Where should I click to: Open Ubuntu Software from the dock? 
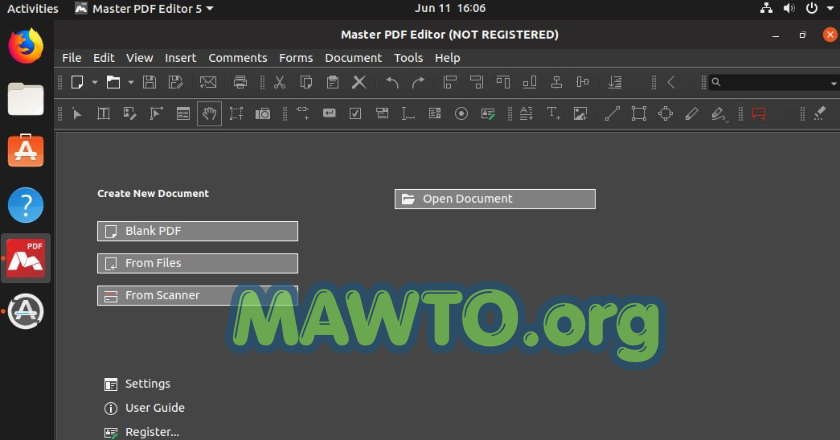tap(26, 151)
